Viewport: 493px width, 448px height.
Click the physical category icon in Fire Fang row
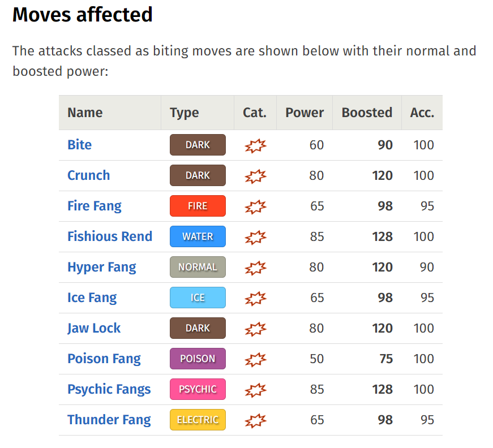(255, 206)
